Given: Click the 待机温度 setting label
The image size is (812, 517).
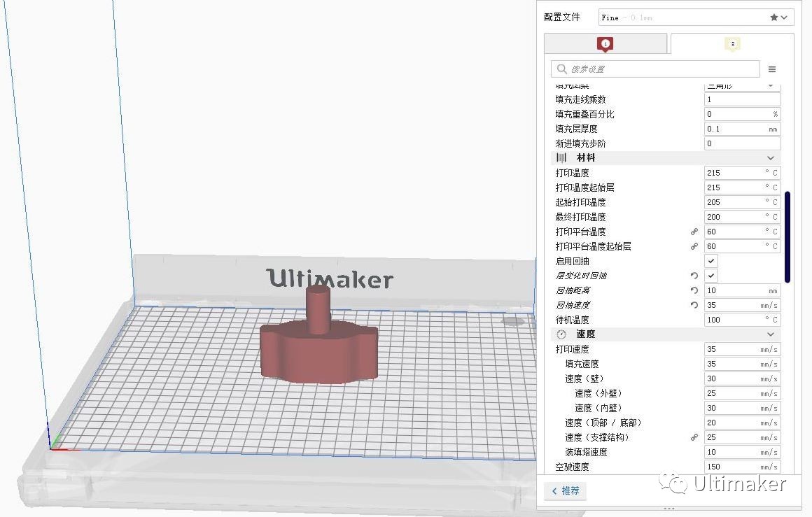Looking at the screenshot, I should point(572,320).
